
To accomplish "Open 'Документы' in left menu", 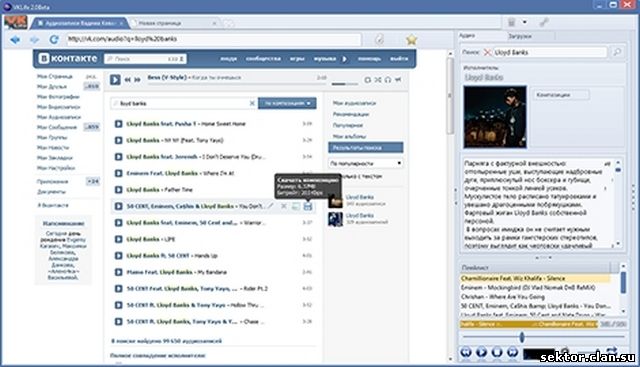I will pyautogui.click(x=51, y=191).
